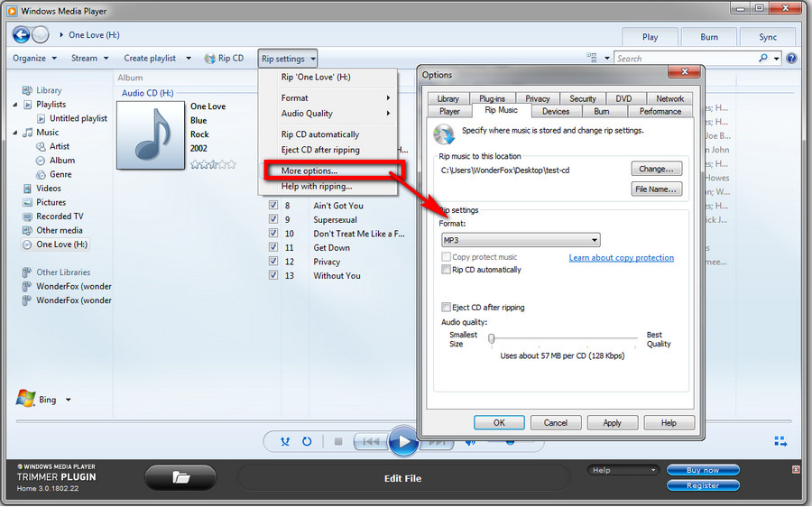Open file folder icon in Trimmer Plugin
The image size is (812, 507).
[180, 477]
